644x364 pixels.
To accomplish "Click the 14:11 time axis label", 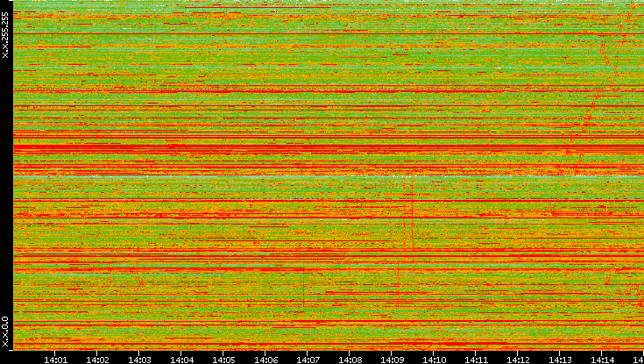I will pyautogui.click(x=476, y=360).
